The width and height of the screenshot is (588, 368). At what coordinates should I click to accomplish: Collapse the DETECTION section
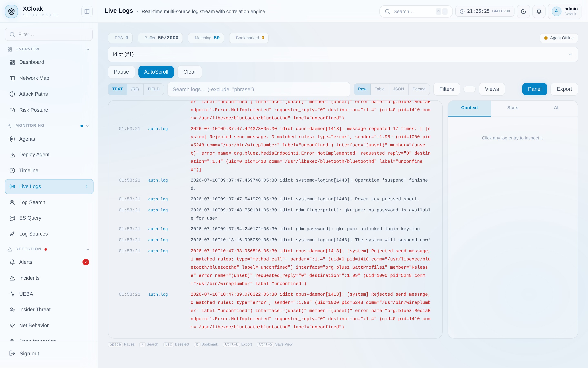88,249
